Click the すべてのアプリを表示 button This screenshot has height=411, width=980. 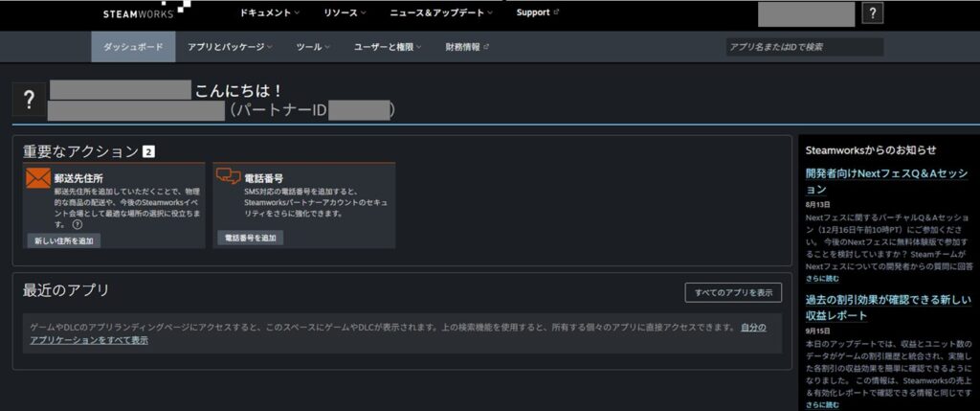(733, 292)
